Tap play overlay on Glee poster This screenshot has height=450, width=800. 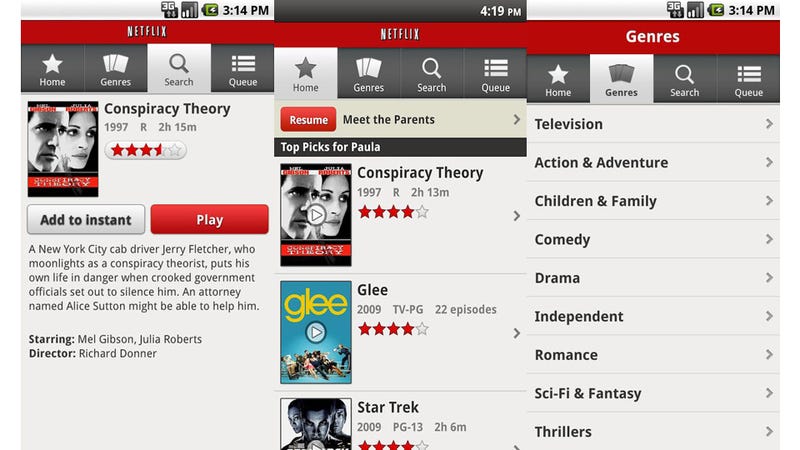(316, 332)
